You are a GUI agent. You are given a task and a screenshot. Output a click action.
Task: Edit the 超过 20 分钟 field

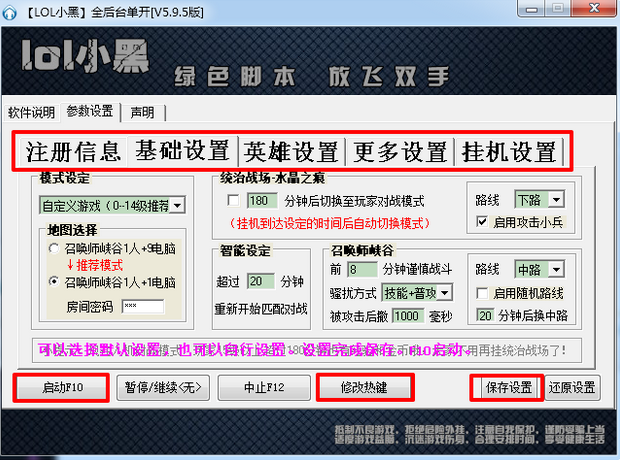(x=261, y=281)
